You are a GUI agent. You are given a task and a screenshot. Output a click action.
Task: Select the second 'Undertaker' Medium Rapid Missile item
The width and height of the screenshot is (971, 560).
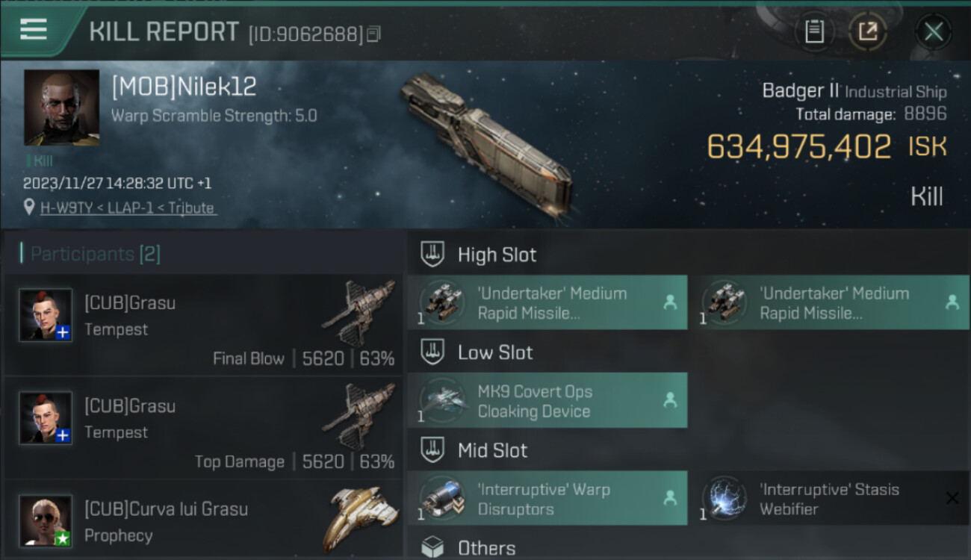coord(829,302)
